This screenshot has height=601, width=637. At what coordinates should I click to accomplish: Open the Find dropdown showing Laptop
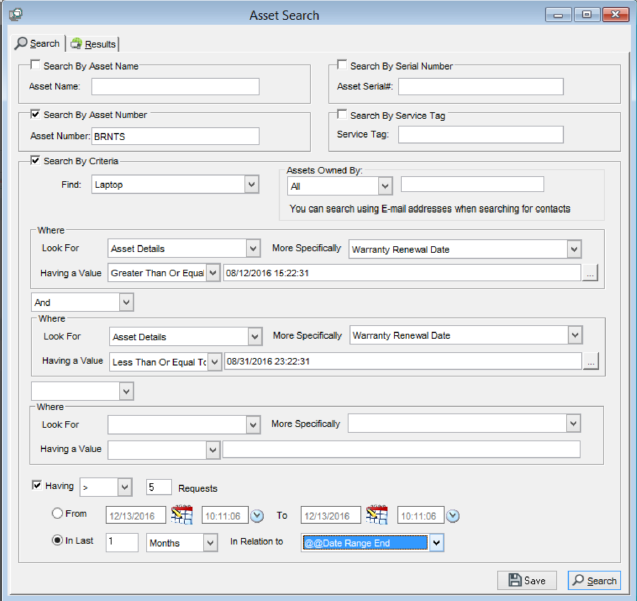pos(251,184)
